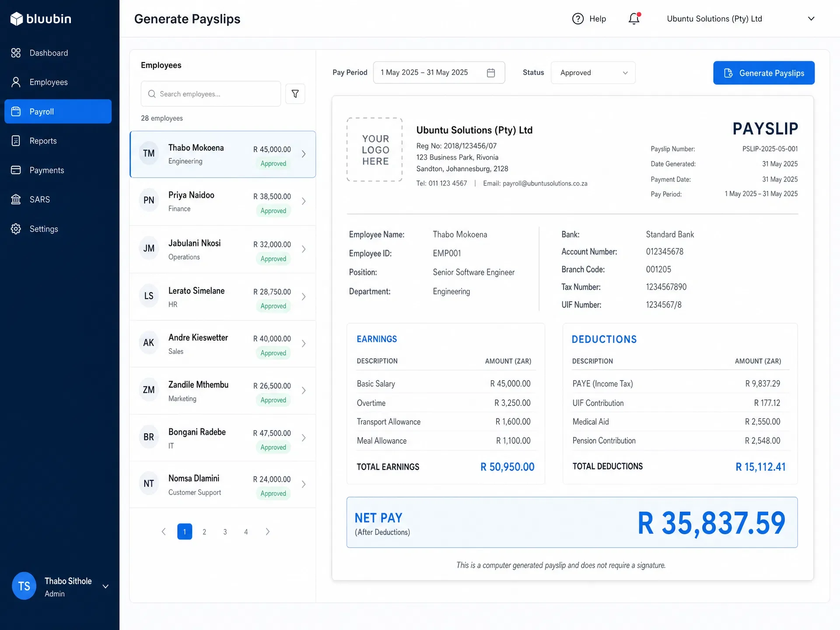The image size is (840, 630).
Task: Open the Settings gear icon
Action: click(x=16, y=229)
